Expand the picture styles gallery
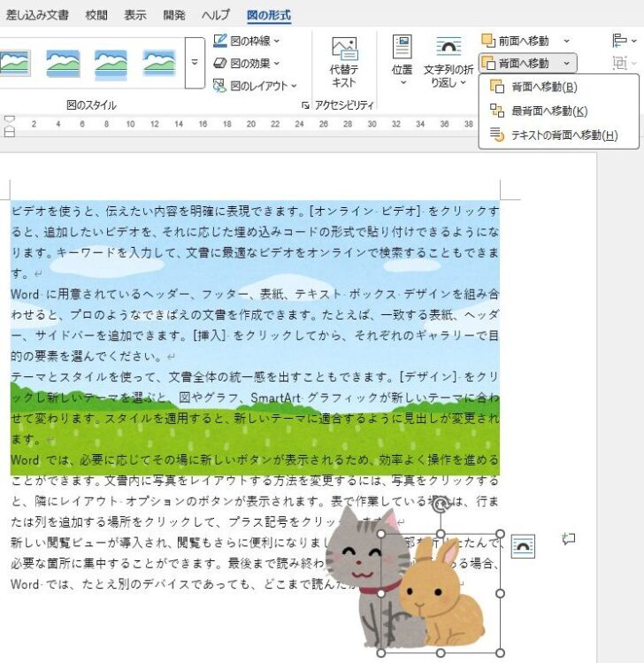Viewport: 644px width, 663px height. (x=195, y=63)
